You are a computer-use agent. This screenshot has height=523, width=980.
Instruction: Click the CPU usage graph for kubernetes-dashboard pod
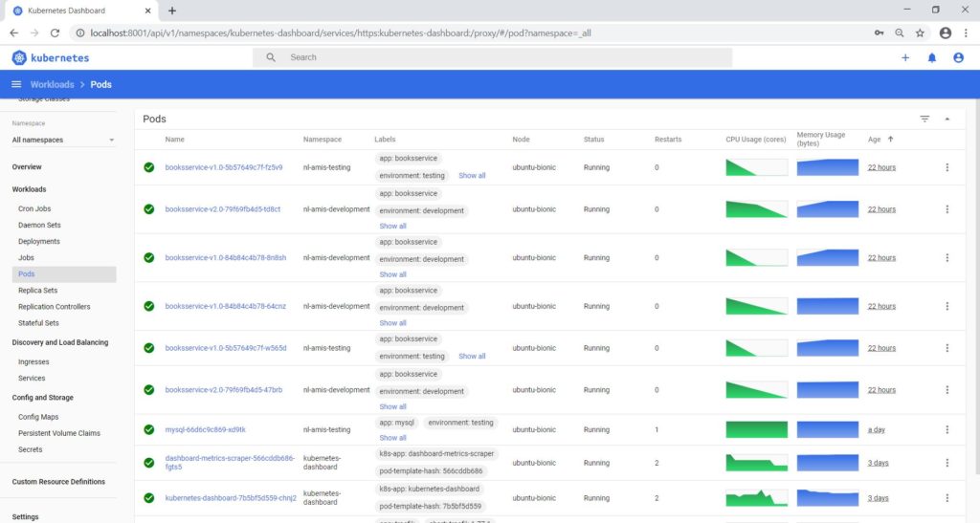tap(756, 498)
